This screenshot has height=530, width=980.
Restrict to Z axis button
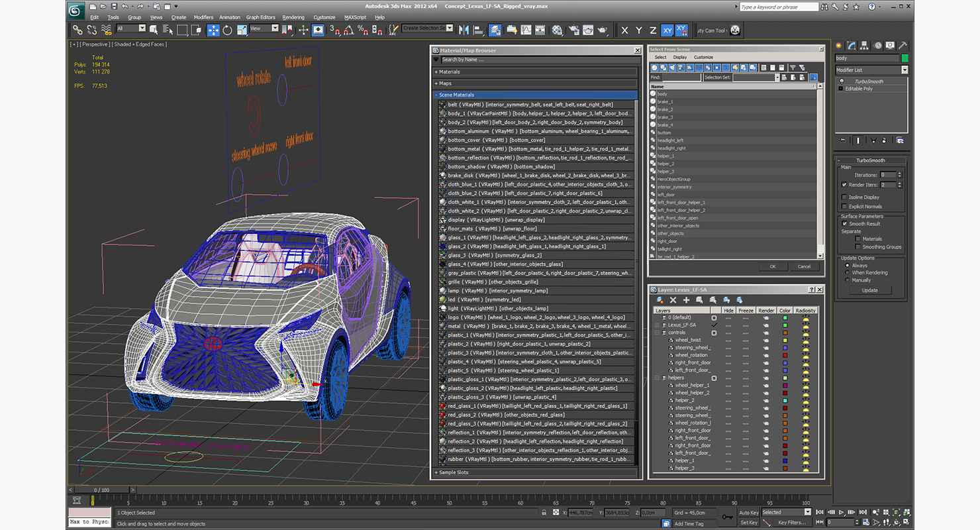pos(653,30)
